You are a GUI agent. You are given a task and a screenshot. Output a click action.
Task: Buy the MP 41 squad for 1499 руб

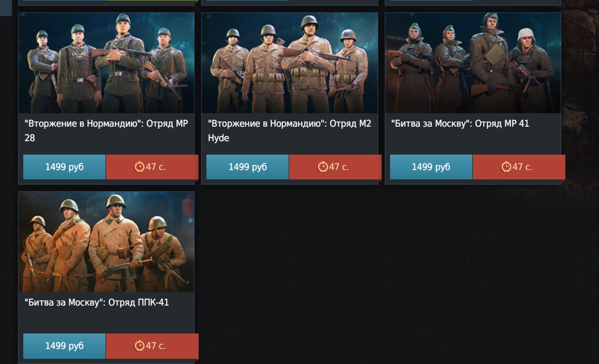(431, 167)
